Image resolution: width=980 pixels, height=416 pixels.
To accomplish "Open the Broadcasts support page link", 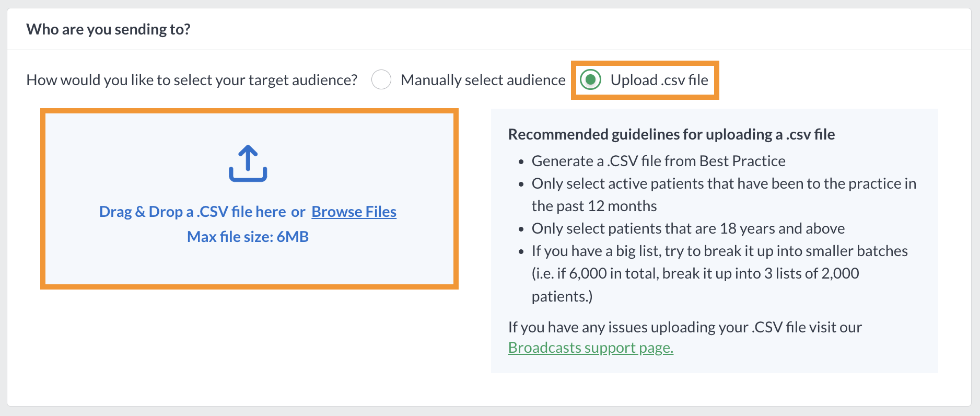I will click(x=591, y=348).
